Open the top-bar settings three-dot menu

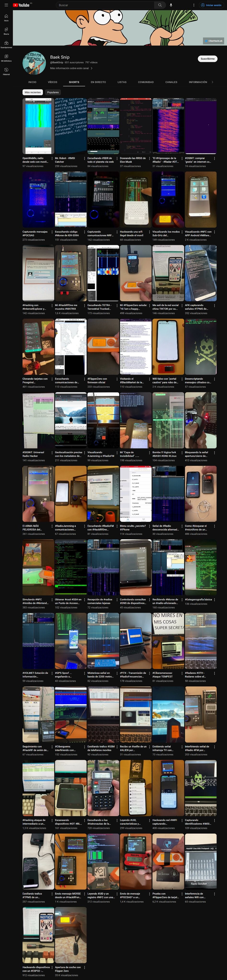(x=193, y=5)
